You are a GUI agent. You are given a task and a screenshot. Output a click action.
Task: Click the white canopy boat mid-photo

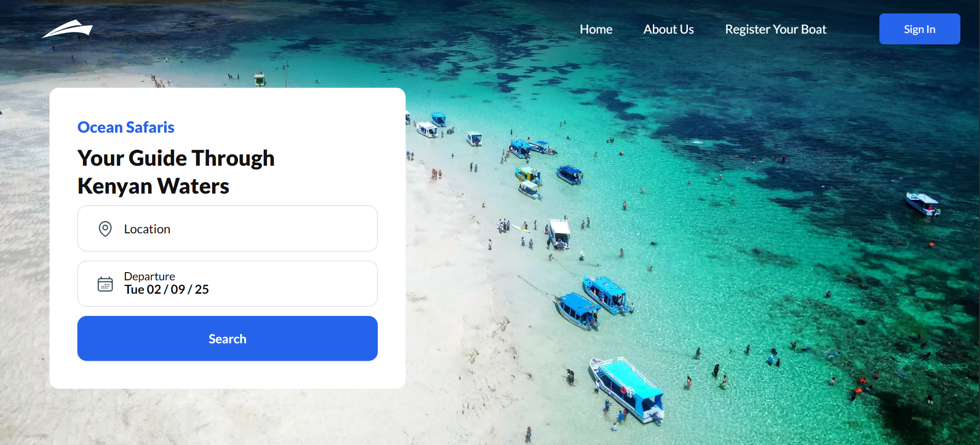[559, 234]
